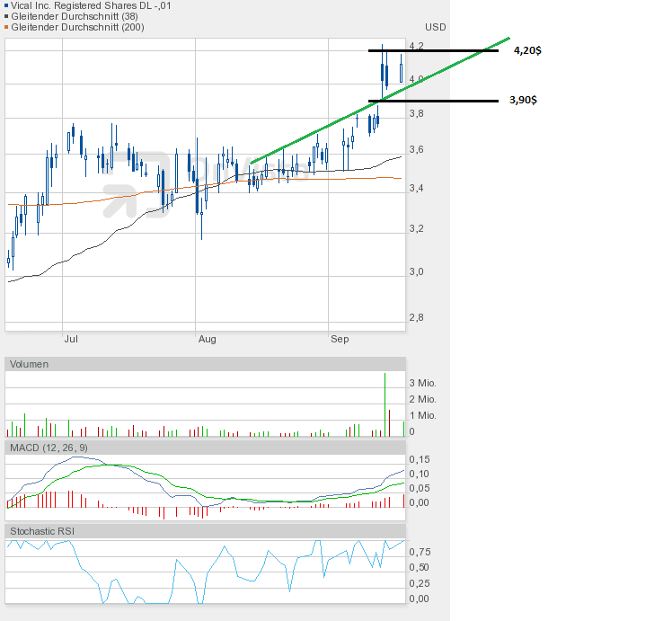Image resolution: width=672 pixels, height=621 pixels.
Task: Click the 3,2 price axis label
Action: (416, 228)
